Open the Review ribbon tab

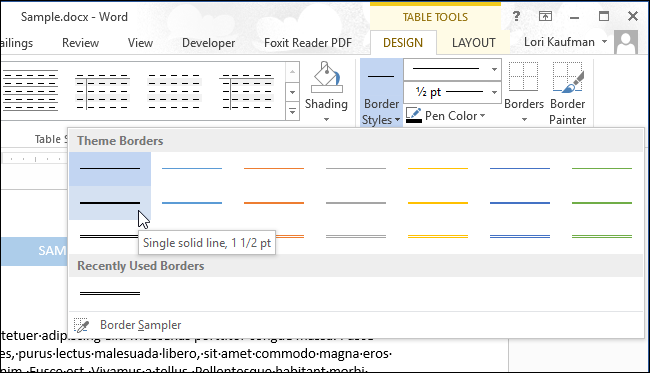(x=80, y=43)
